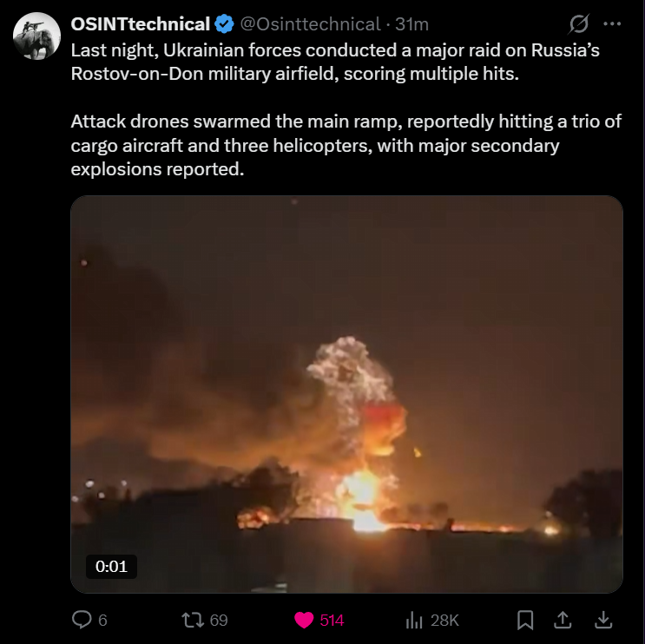Open the OSINTtechnical profile avatar
Screen dimensions: 645x644
[36, 36]
